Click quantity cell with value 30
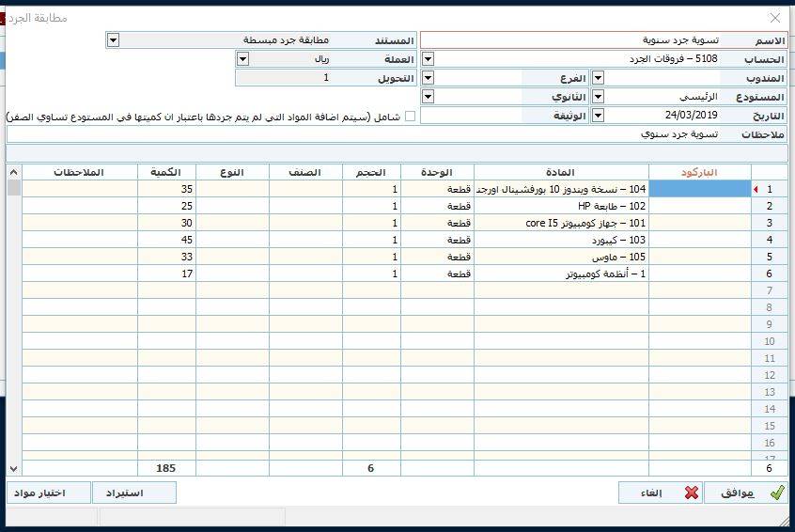Image resolution: width=795 pixels, height=532 pixels. [x=166, y=223]
